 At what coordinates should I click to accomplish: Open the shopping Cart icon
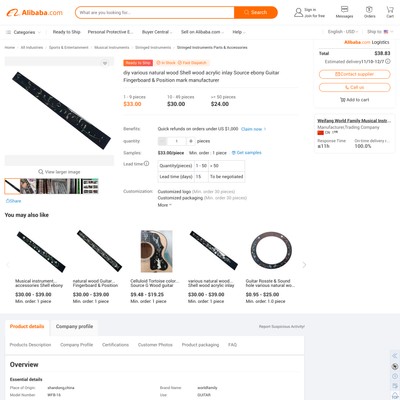[390, 10]
